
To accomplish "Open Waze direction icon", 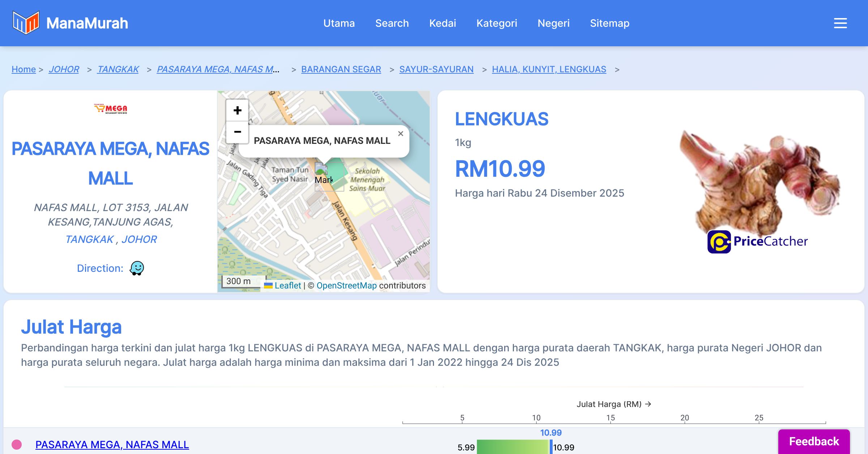I will (x=137, y=268).
